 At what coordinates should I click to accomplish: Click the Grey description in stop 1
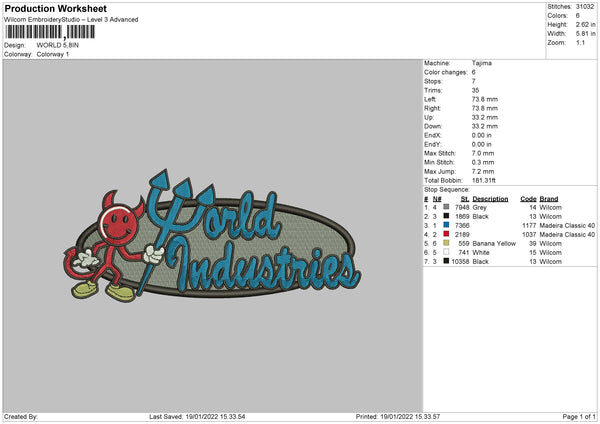click(479, 207)
